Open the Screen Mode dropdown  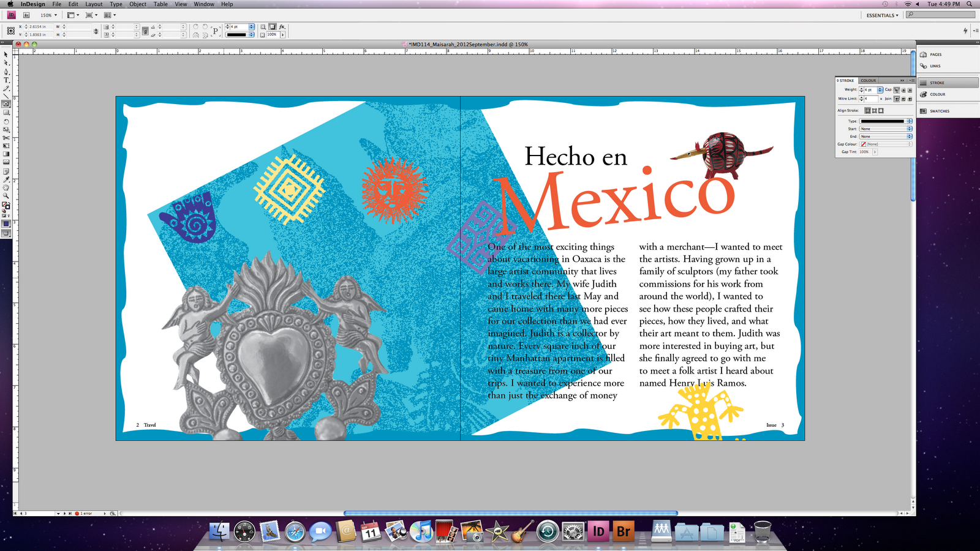click(x=91, y=15)
